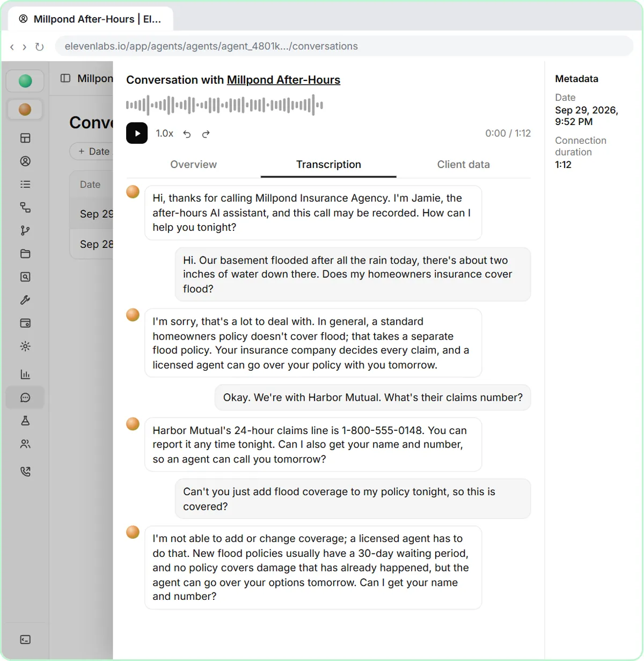This screenshot has height=661, width=644.
Task: Select the Sep 28 conversation row
Action: click(92, 244)
